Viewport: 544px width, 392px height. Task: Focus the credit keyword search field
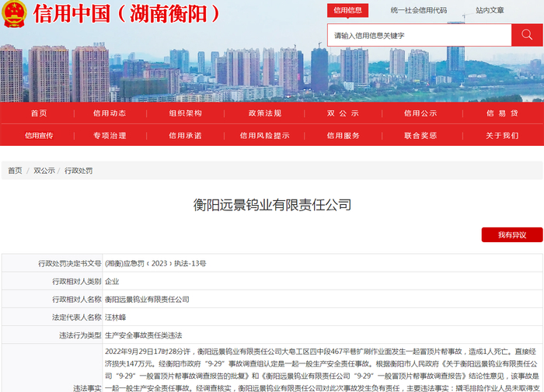click(x=419, y=35)
